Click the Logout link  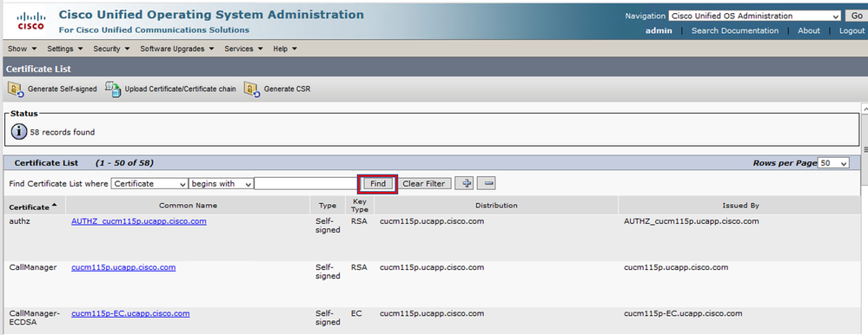[x=851, y=31]
